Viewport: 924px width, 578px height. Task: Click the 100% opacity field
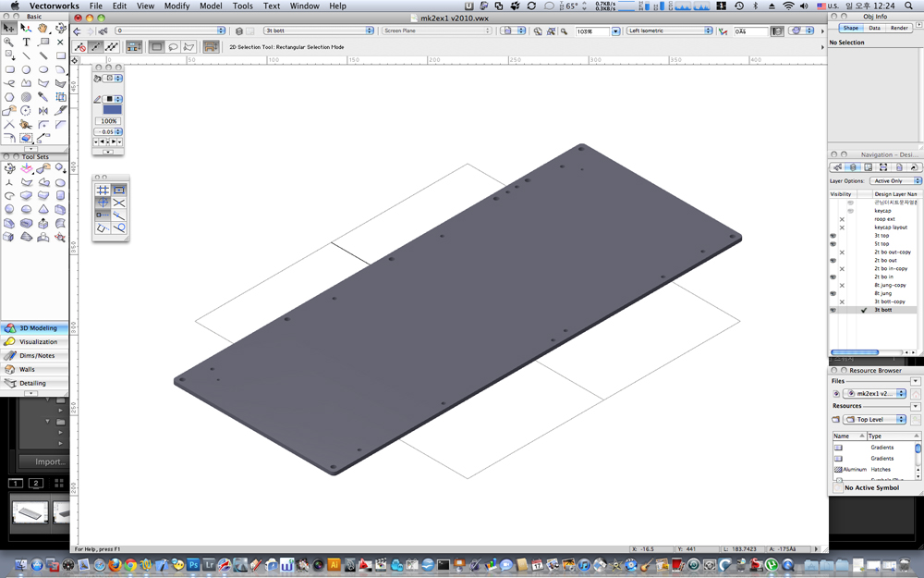point(108,121)
